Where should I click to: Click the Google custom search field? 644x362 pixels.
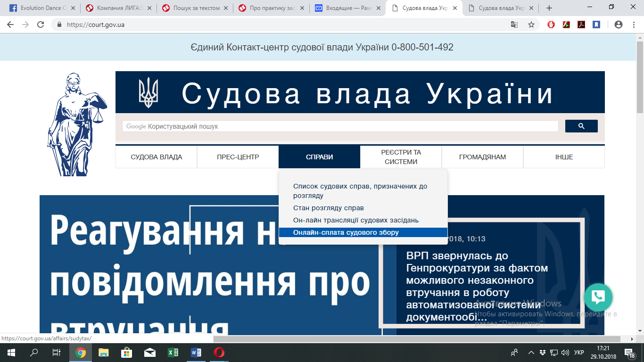(x=340, y=126)
